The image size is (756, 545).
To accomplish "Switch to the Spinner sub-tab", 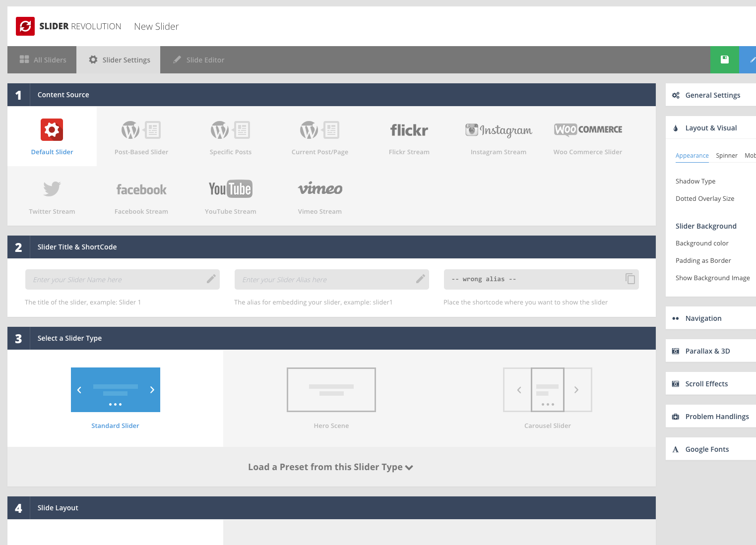I will tap(727, 156).
